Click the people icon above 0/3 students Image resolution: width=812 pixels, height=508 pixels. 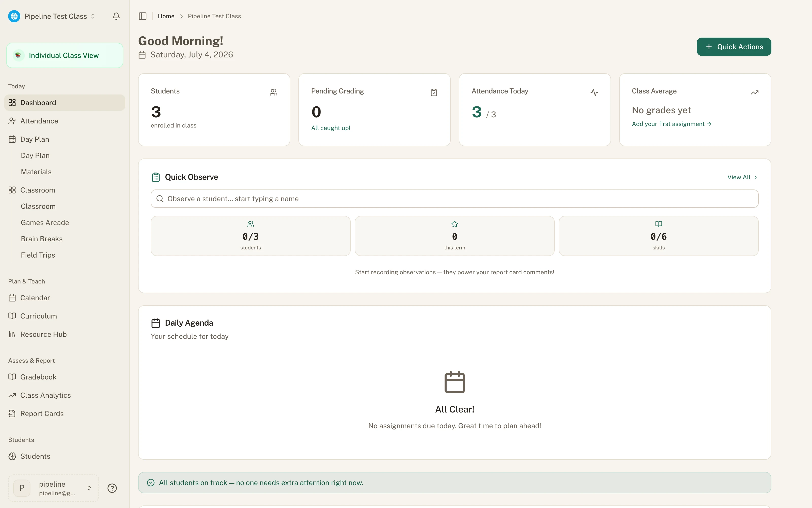[x=251, y=224]
